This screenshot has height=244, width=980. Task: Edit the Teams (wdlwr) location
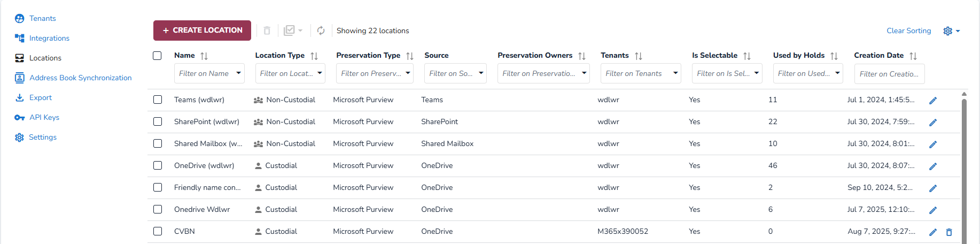pos(933,101)
